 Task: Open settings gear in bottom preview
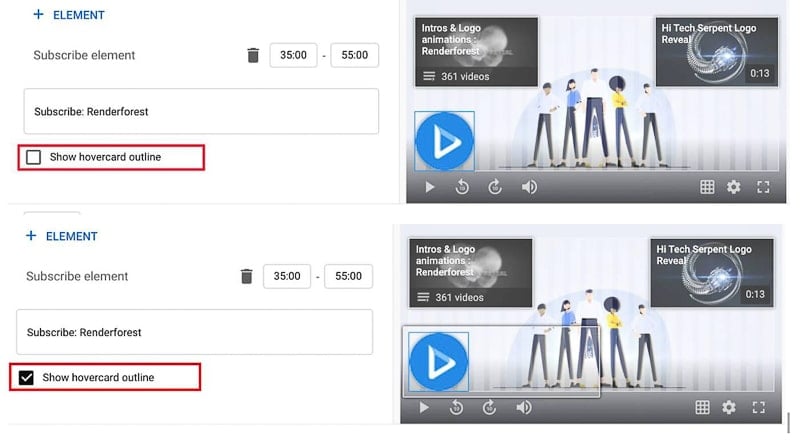click(x=729, y=407)
